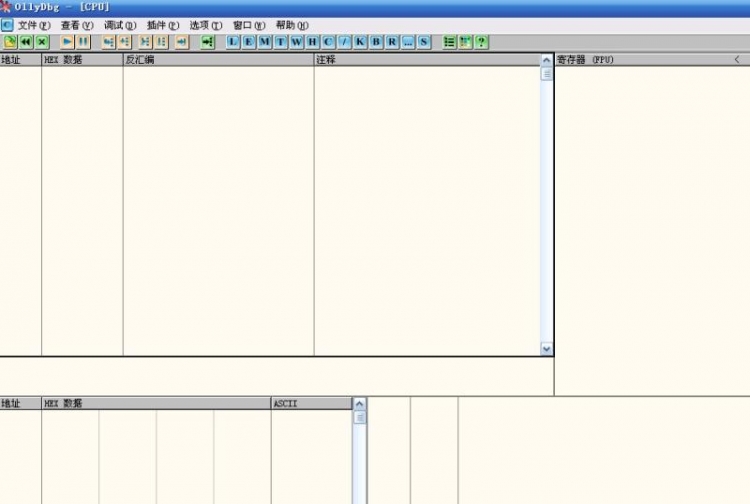Screen dimensions: 750x504
Task: Click disassembly pane HEX 数据 column header
Action: click(x=82, y=60)
